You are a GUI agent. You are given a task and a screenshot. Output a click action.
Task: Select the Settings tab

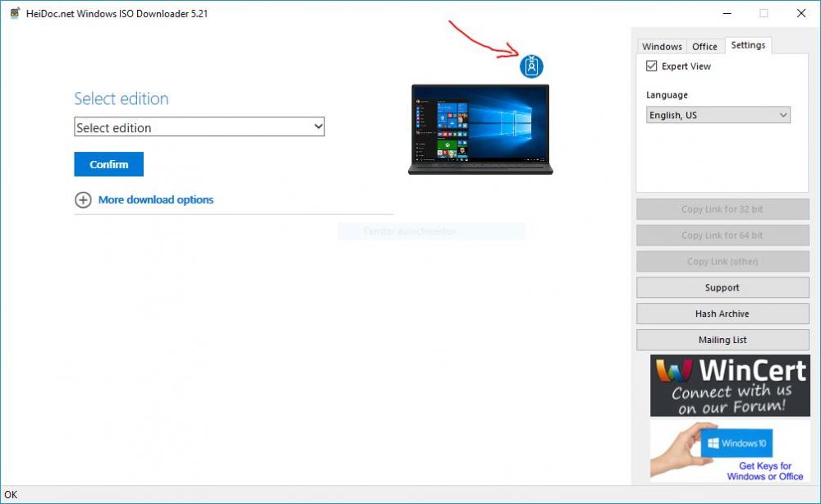click(748, 45)
